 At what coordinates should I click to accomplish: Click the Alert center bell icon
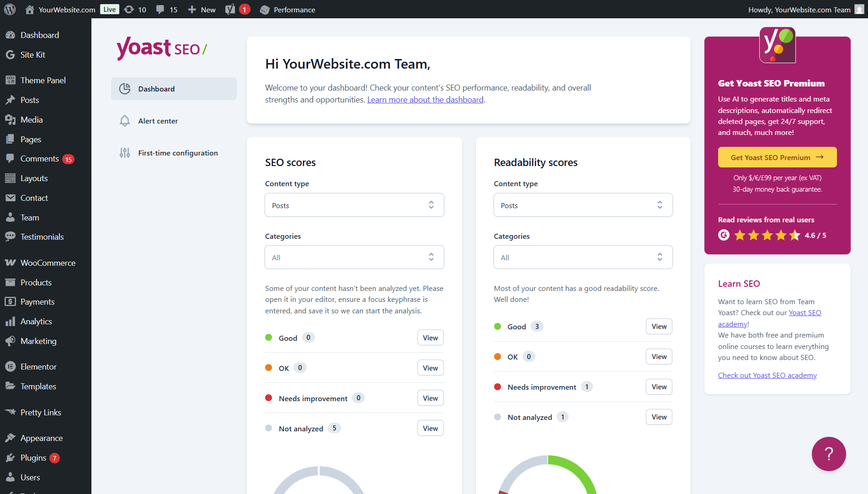(x=125, y=121)
